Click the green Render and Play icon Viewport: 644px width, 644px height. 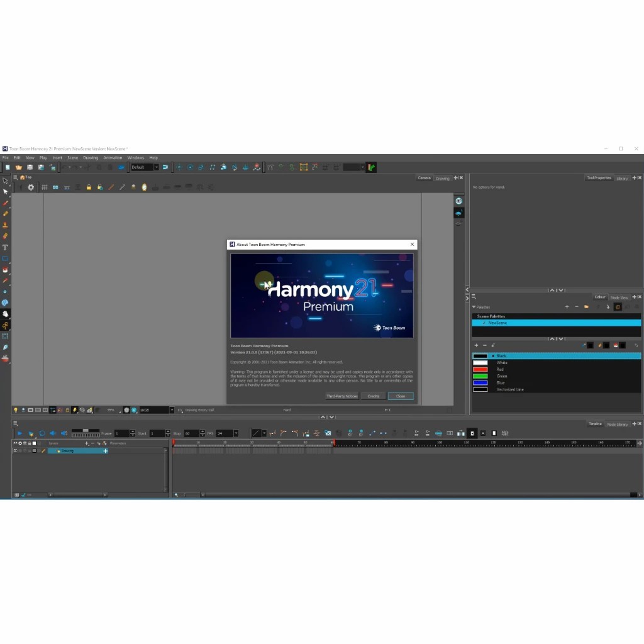(x=371, y=167)
